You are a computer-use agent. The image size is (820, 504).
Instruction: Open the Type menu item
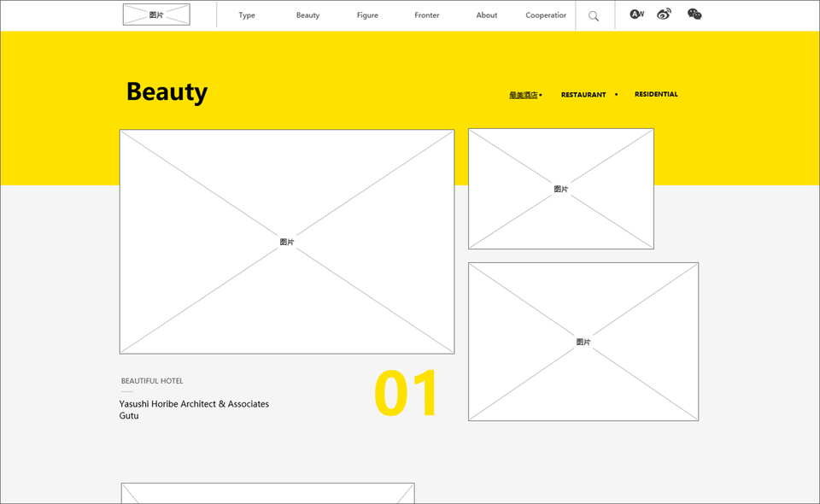(x=247, y=15)
